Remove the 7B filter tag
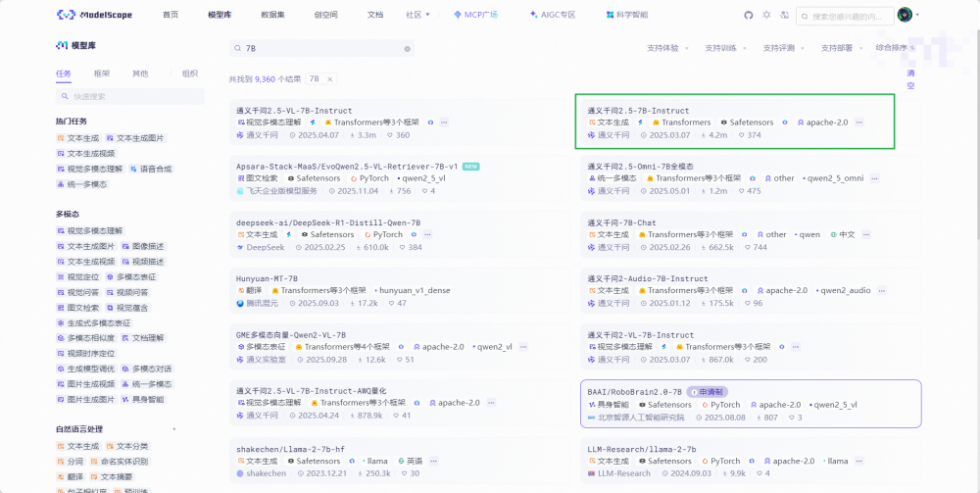The image size is (980, 493). pyautogui.click(x=329, y=78)
